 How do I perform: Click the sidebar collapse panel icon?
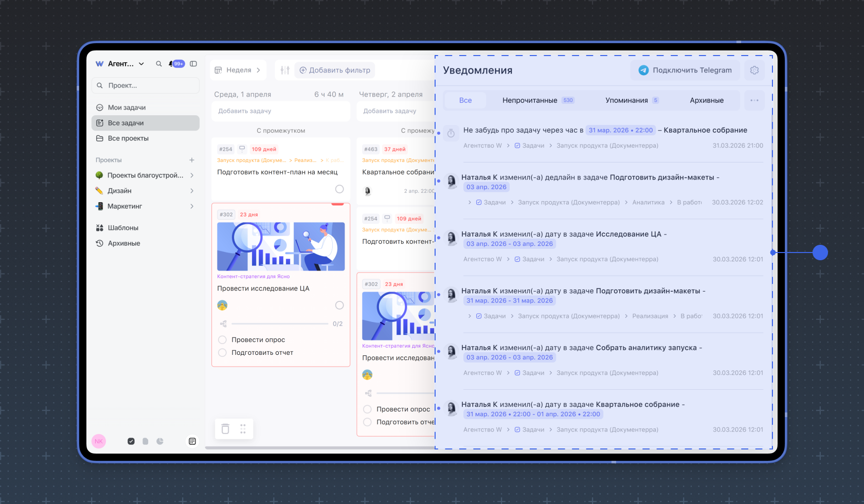[193, 64]
